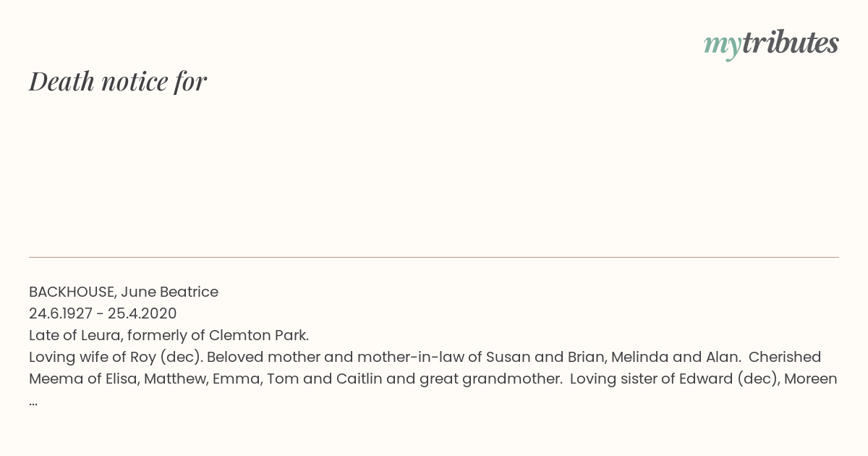The width and height of the screenshot is (868, 456).
Task: Click the word 'notice' in the heading
Action: click(135, 82)
